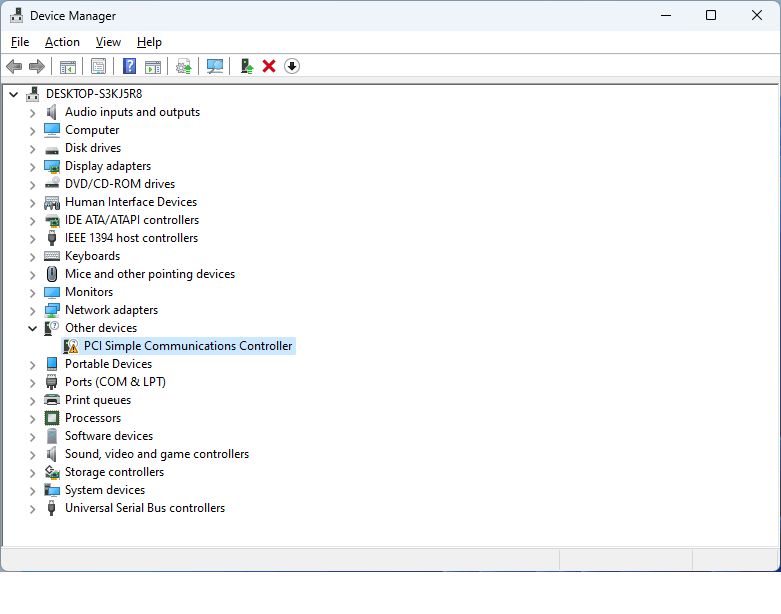Click the Disable device down-arrow circle icon
The height and width of the screenshot is (614, 781).
pyautogui.click(x=292, y=66)
